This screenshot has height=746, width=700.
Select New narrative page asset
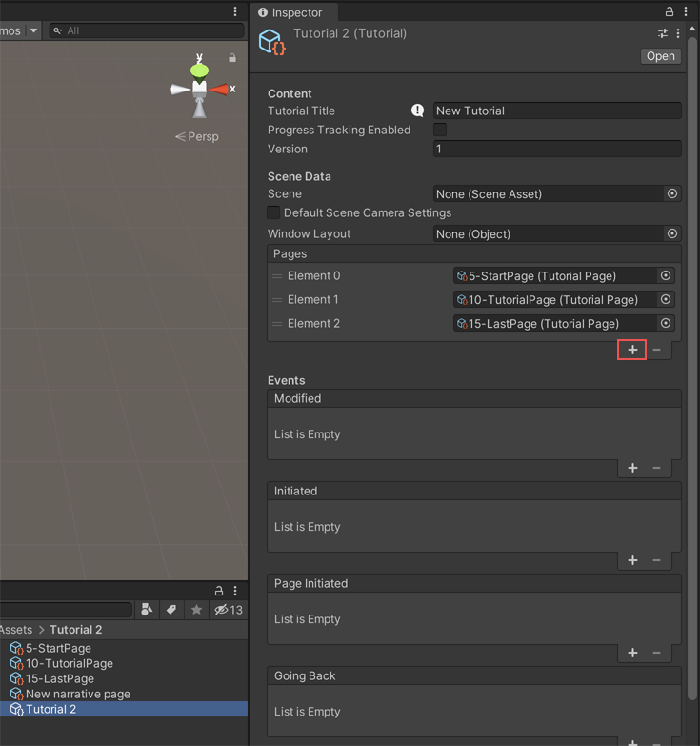[x=77, y=694]
